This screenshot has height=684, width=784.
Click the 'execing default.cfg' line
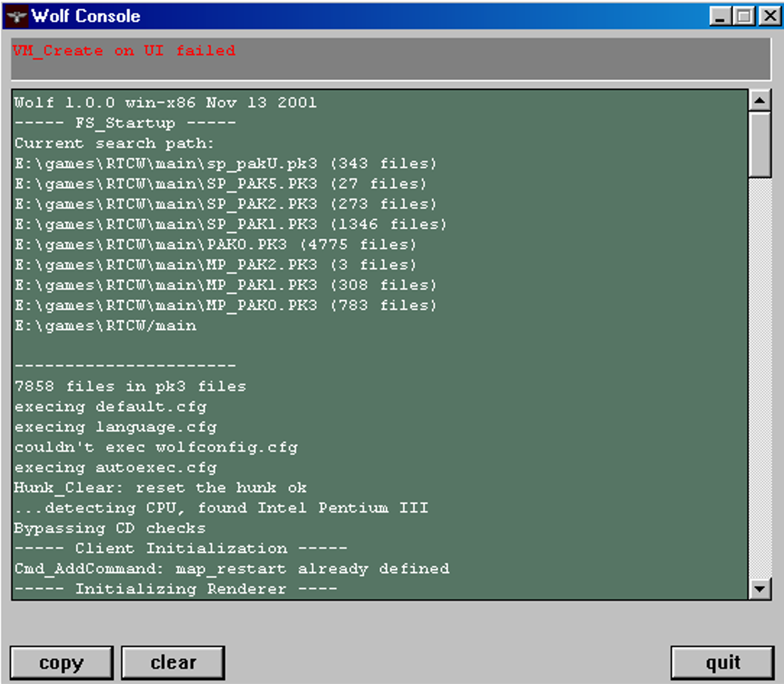[110, 407]
